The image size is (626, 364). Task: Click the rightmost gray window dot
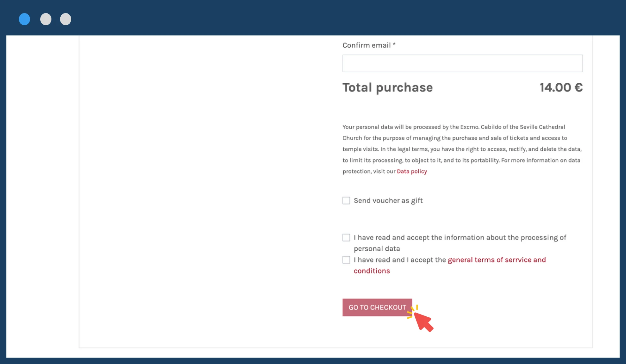pos(65,19)
